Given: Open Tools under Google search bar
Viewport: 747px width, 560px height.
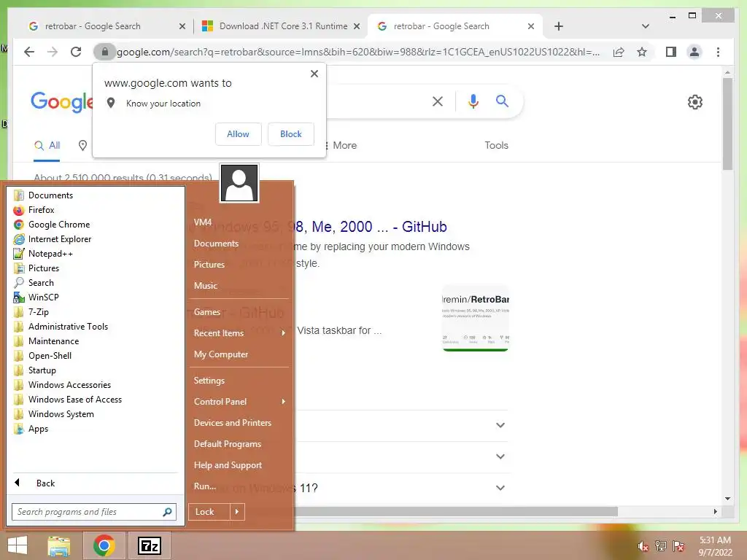Looking at the screenshot, I should point(496,145).
